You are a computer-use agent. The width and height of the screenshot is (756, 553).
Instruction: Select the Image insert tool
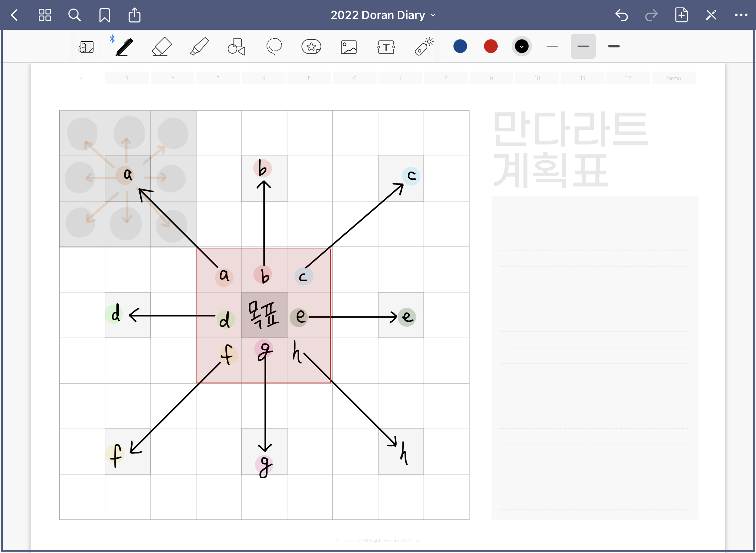[x=349, y=47]
